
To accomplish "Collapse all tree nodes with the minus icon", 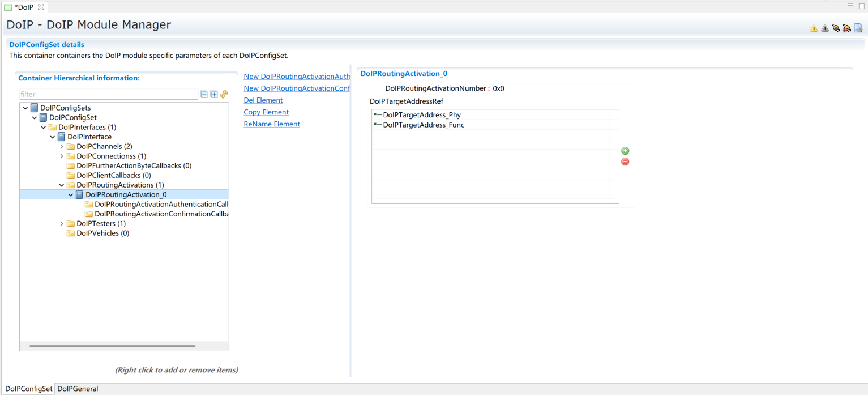I will (x=204, y=95).
